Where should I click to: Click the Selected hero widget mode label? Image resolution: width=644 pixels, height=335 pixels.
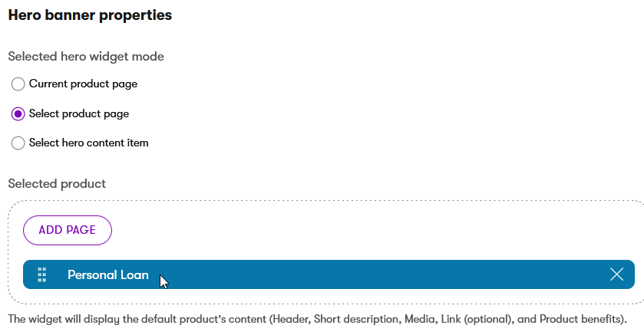(x=86, y=56)
